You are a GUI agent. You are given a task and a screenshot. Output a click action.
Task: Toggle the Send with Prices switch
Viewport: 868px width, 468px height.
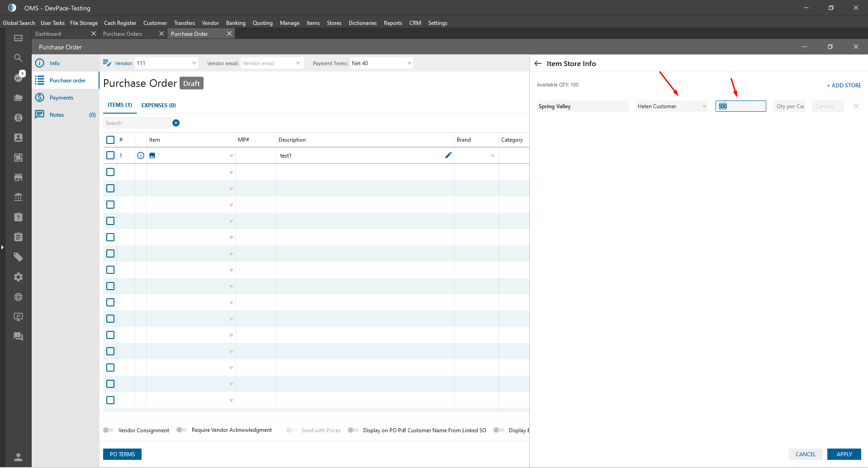(292, 430)
